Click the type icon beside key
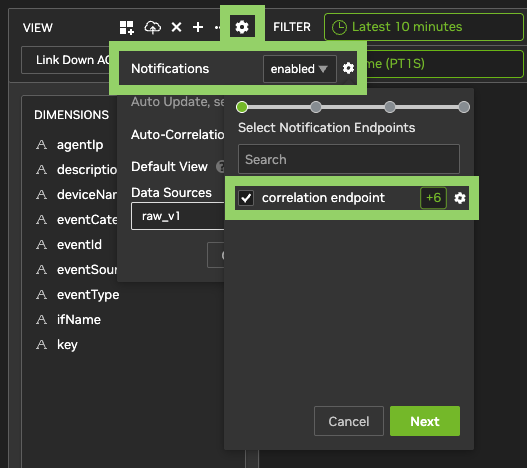The width and height of the screenshot is (527, 468). click(x=41, y=345)
